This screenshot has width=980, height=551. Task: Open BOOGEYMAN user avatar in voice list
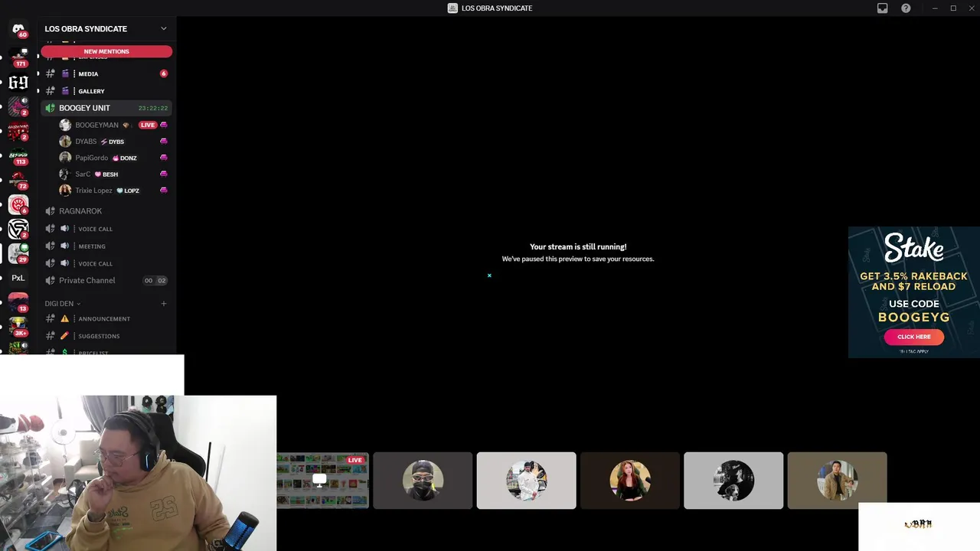click(65, 125)
